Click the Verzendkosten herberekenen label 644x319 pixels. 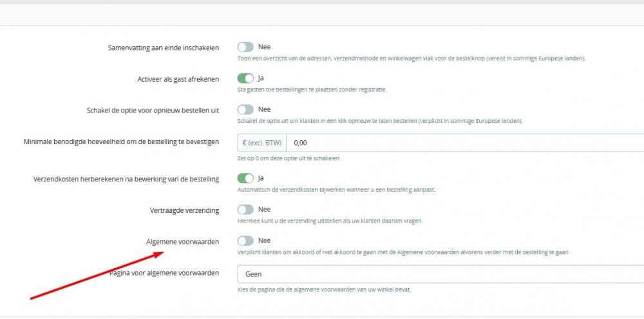(x=126, y=179)
